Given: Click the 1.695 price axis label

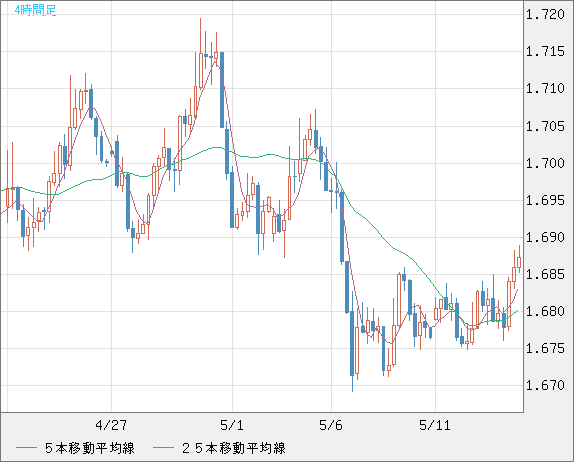Looking at the screenshot, I should [545, 201].
